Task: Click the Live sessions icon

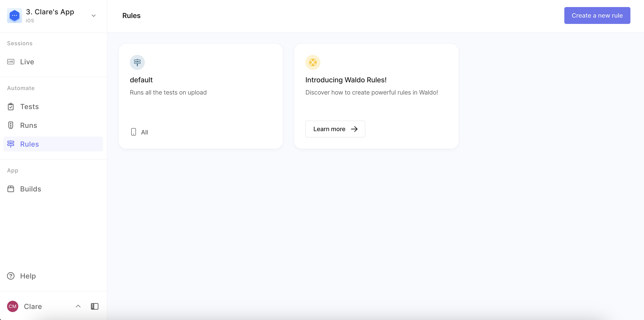Action: 11,62
